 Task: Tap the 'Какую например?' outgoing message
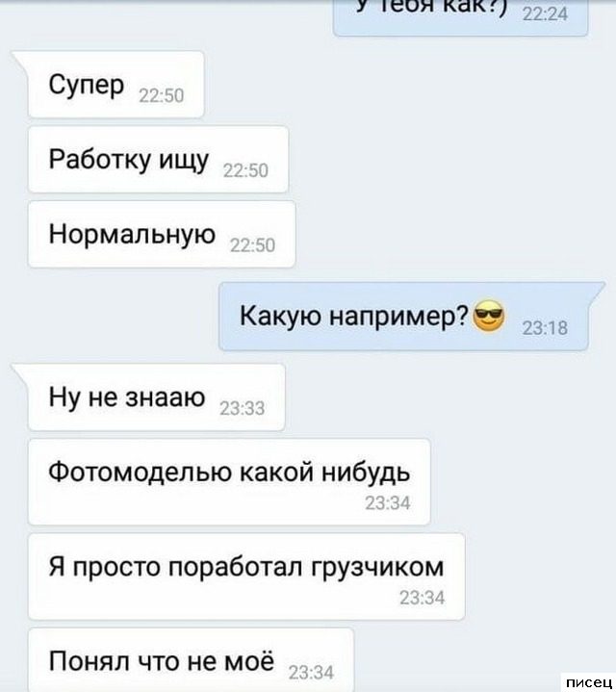tap(403, 317)
